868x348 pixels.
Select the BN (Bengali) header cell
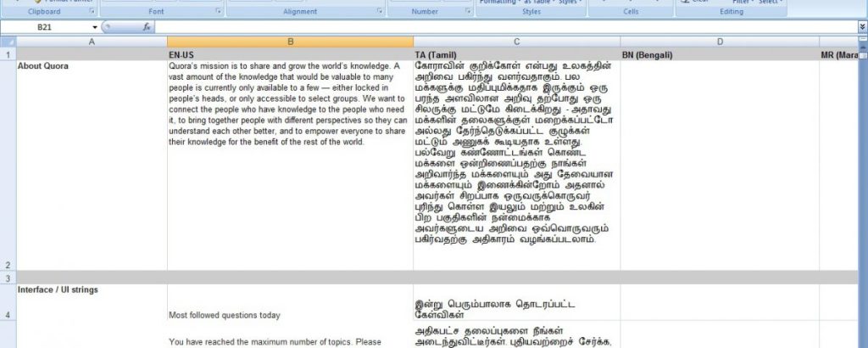pyautogui.click(x=720, y=54)
